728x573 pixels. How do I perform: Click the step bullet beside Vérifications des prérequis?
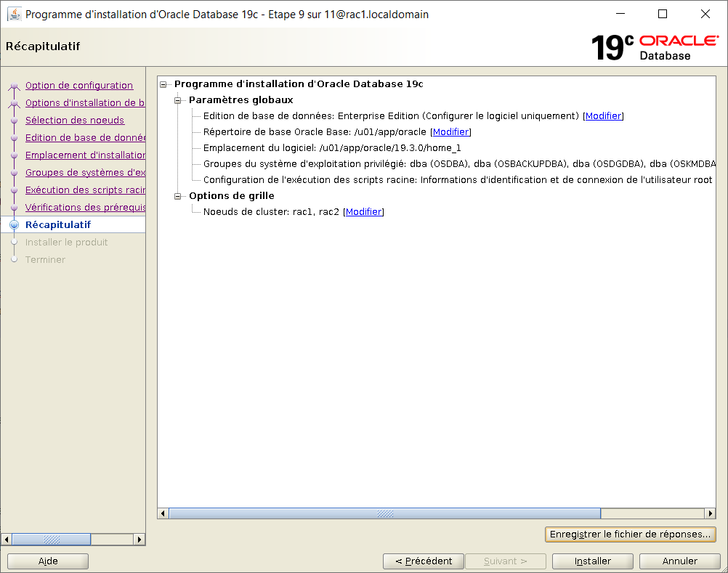15,208
